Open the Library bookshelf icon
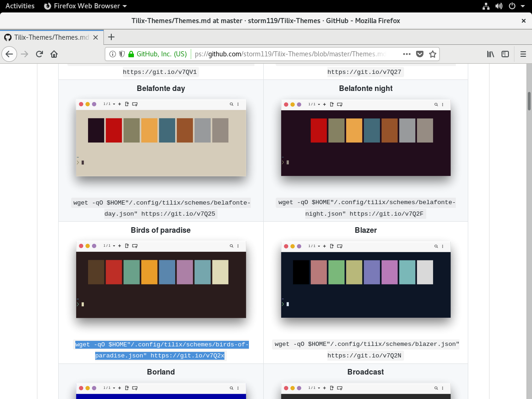Viewport: 532px width, 399px height. pos(490,54)
